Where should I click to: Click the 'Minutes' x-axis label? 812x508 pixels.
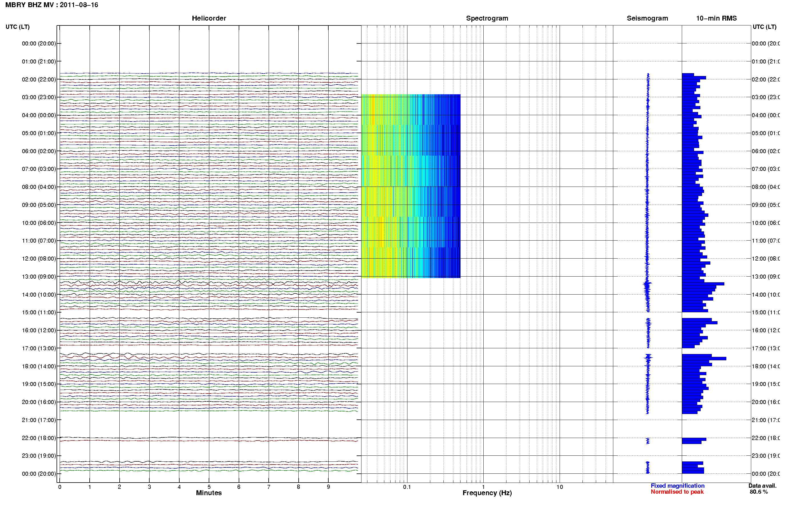pyautogui.click(x=209, y=493)
